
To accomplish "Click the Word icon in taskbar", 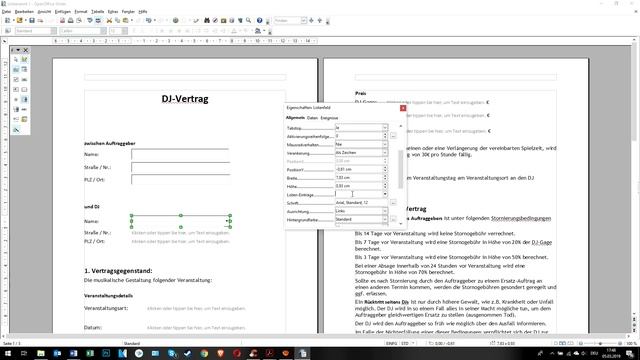I will (x=73, y=353).
